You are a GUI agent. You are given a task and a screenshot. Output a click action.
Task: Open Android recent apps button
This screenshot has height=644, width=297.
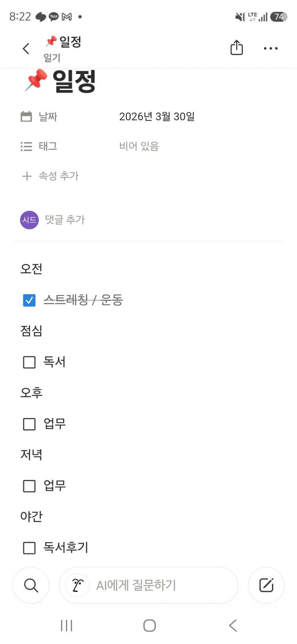coord(66,626)
